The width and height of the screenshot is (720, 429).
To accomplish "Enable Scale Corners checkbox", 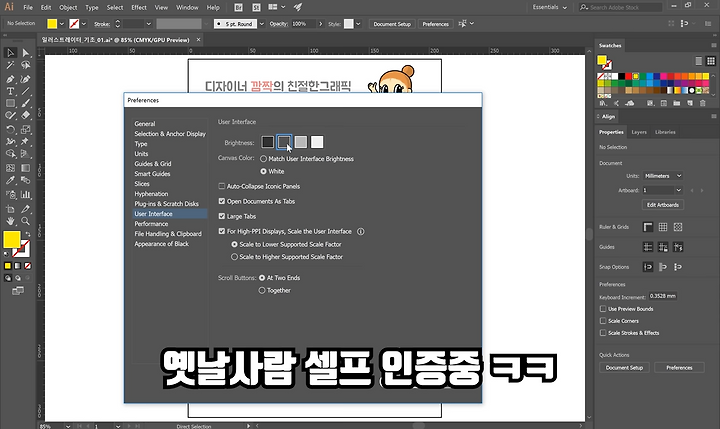I will pos(603,321).
